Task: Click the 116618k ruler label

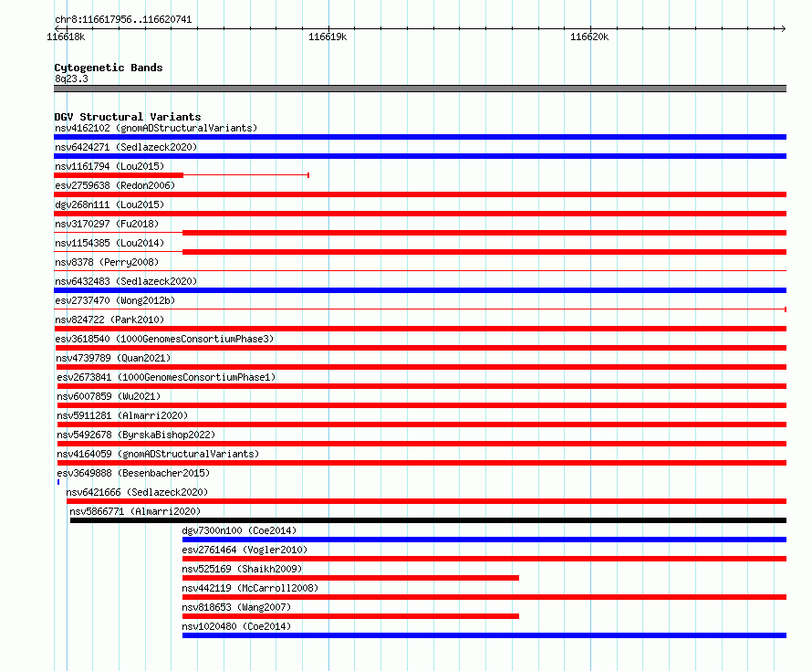Action: [66, 37]
